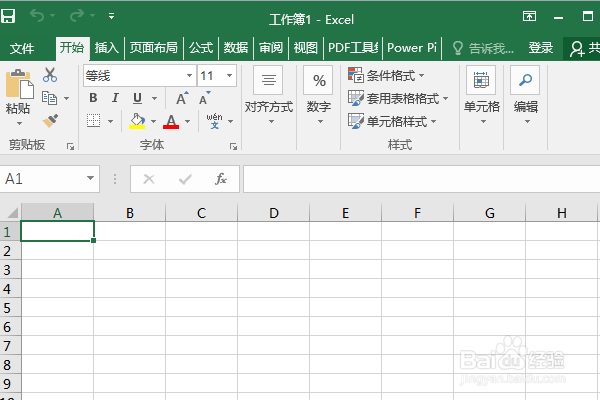600x400 pixels.
Task: Open 套用表格格式 table format menu
Action: 398,98
